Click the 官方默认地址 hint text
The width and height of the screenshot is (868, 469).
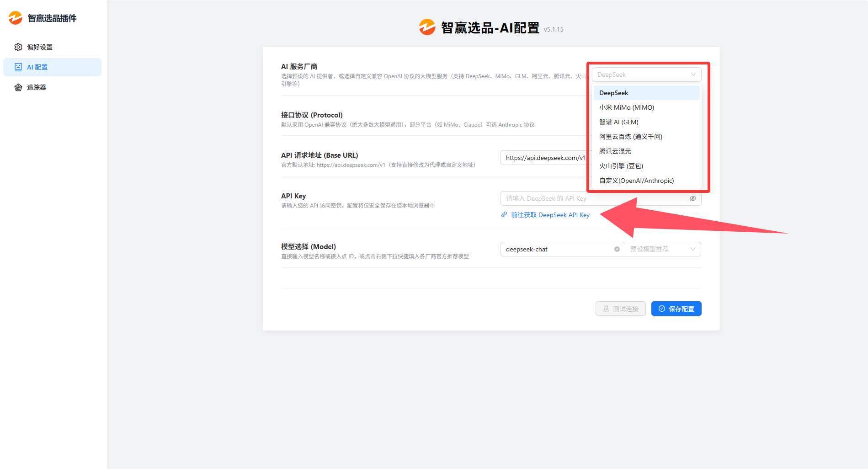pos(378,165)
